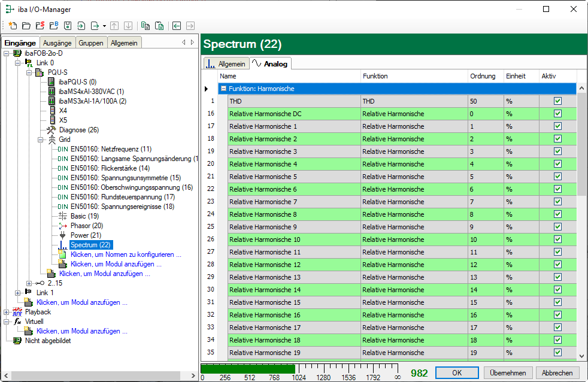Collapse the Grid tree node

point(41,140)
